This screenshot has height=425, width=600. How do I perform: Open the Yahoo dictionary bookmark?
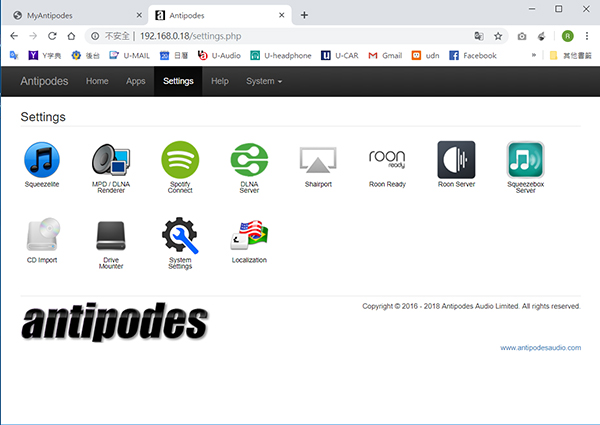click(45, 55)
